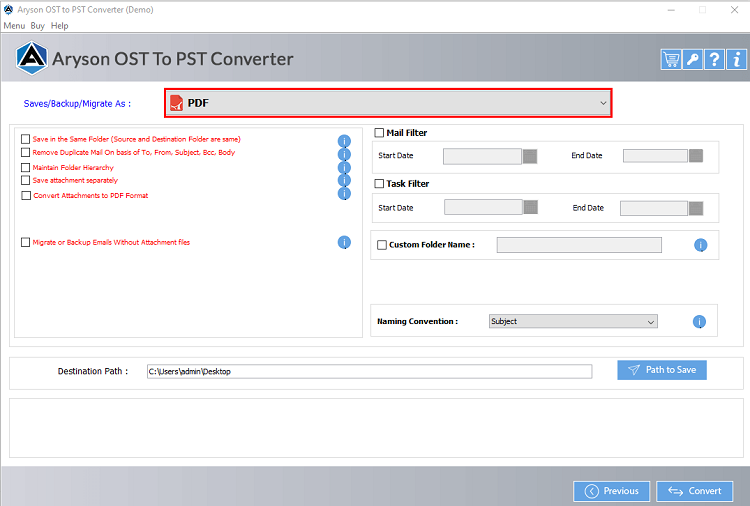The width and height of the screenshot is (750, 506).
Task: Show info for Save attachment separately
Action: pos(344,180)
